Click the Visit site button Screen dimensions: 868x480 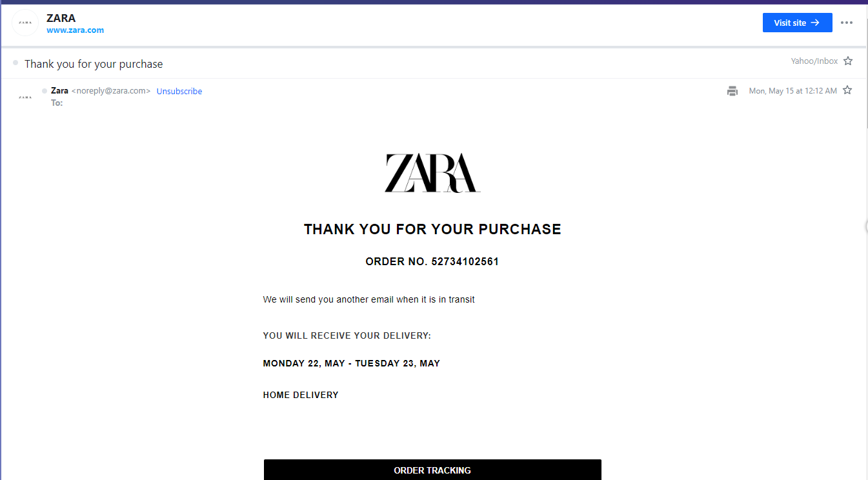pyautogui.click(x=797, y=23)
